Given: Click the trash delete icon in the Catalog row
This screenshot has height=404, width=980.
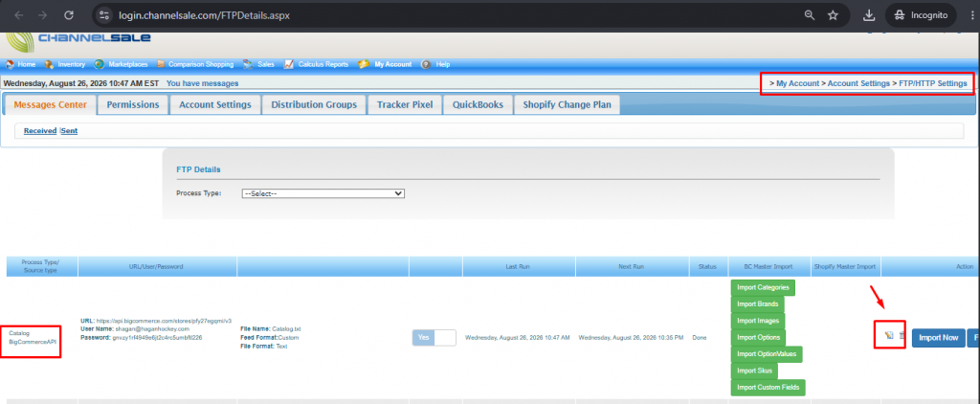Looking at the screenshot, I should tap(902, 336).
